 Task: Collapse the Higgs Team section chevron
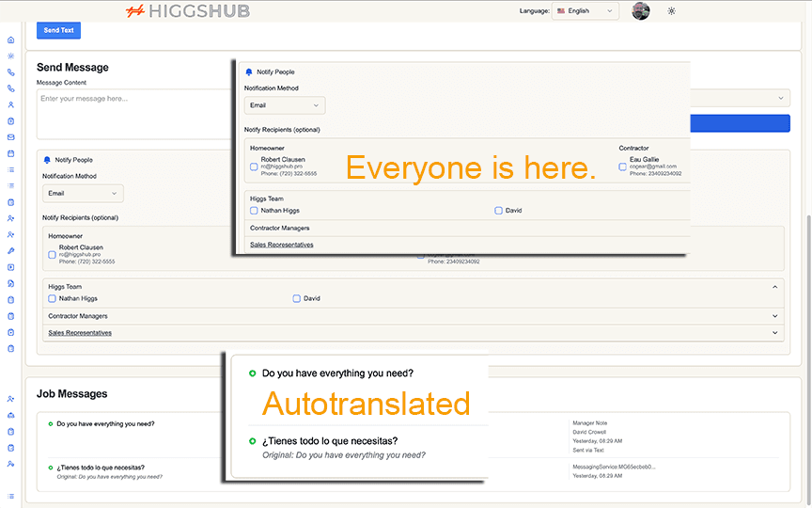click(775, 286)
